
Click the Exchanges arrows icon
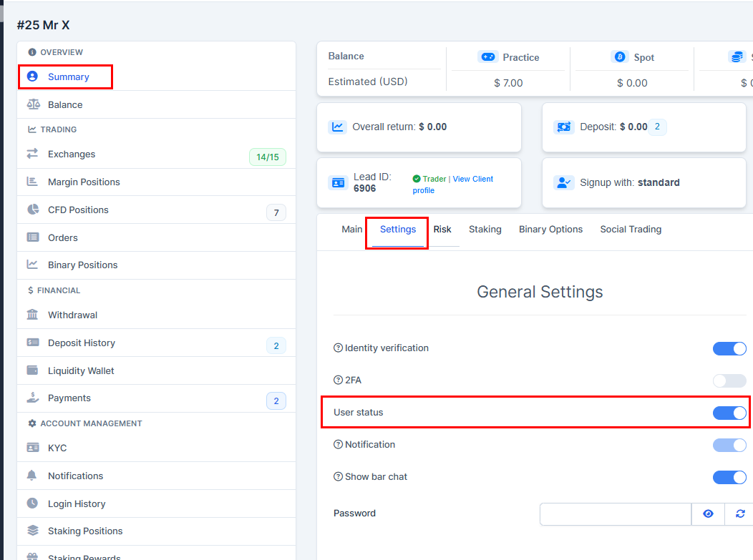pyautogui.click(x=33, y=154)
